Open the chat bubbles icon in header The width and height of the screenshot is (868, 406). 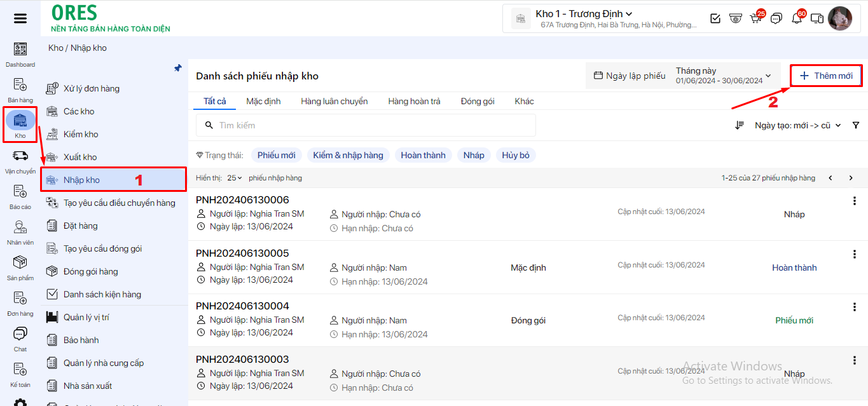coord(776,18)
